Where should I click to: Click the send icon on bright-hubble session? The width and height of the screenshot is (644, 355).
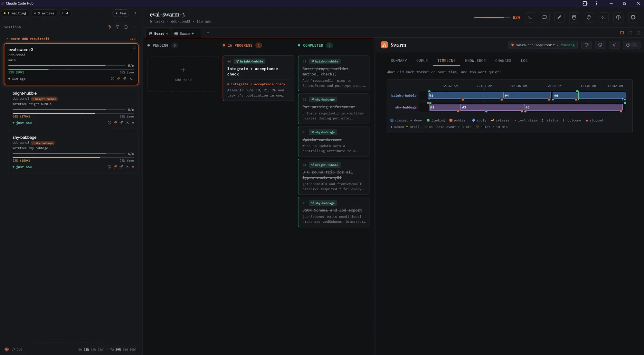(121, 123)
